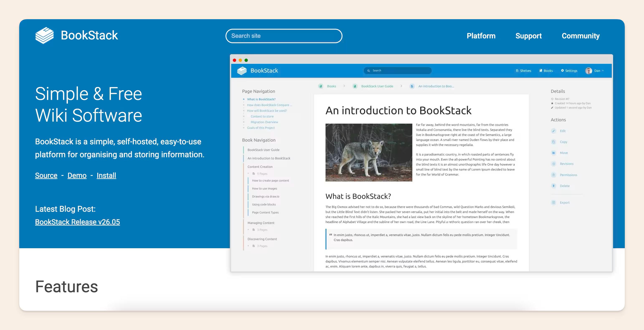Image resolution: width=644 pixels, height=330 pixels.
Task: Open the Managing Content chapter
Action: point(261,223)
